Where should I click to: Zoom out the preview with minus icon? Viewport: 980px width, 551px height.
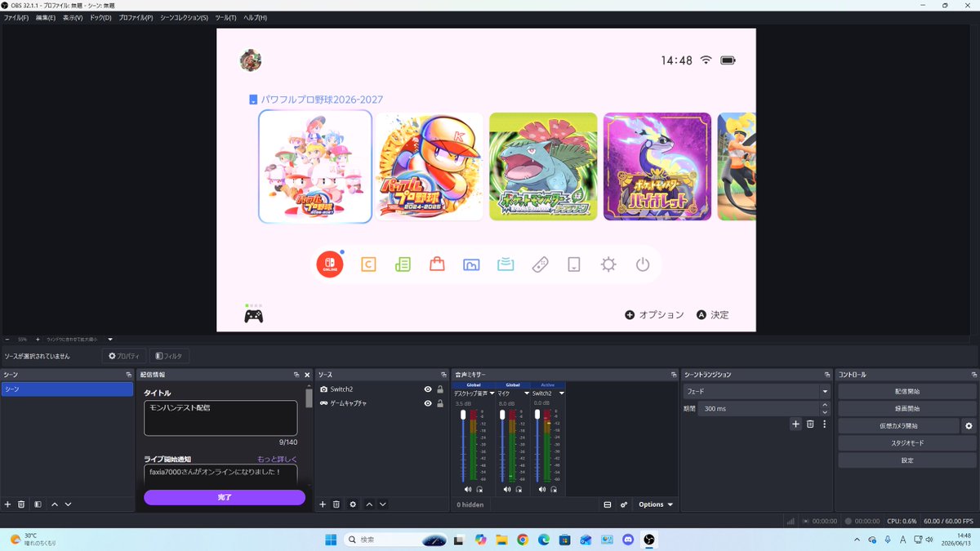tap(7, 339)
